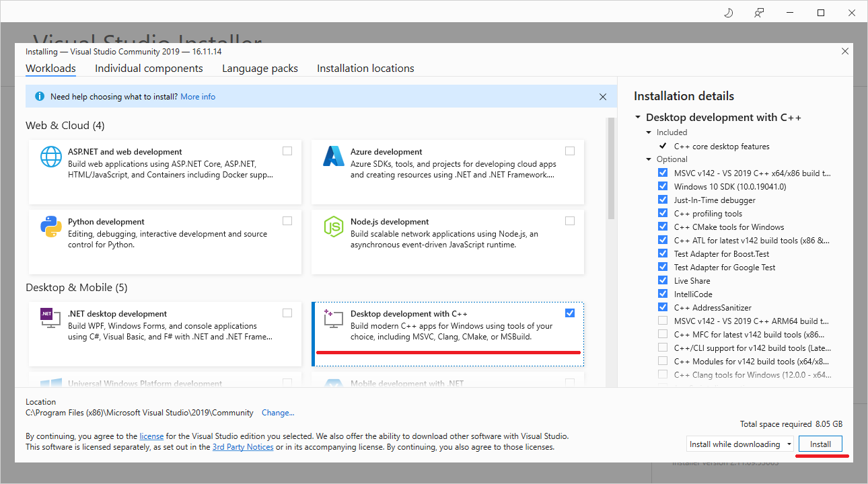Click the workloads list vertical scrollbar

(611, 168)
